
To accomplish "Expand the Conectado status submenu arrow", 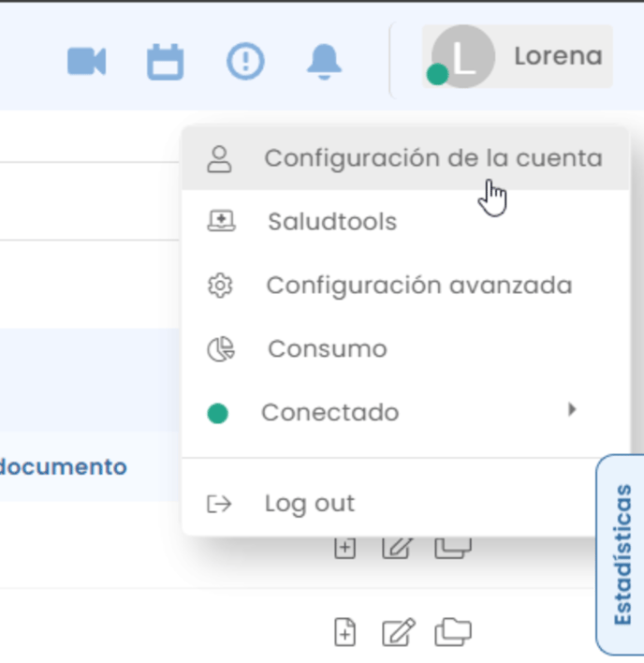I will click(572, 409).
